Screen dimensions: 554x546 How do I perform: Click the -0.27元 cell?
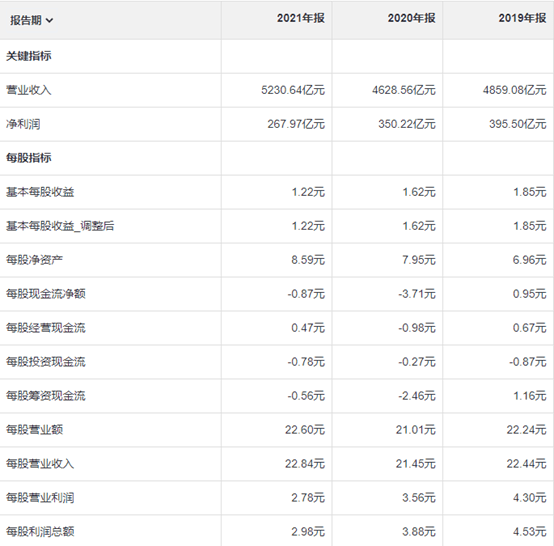point(417,362)
